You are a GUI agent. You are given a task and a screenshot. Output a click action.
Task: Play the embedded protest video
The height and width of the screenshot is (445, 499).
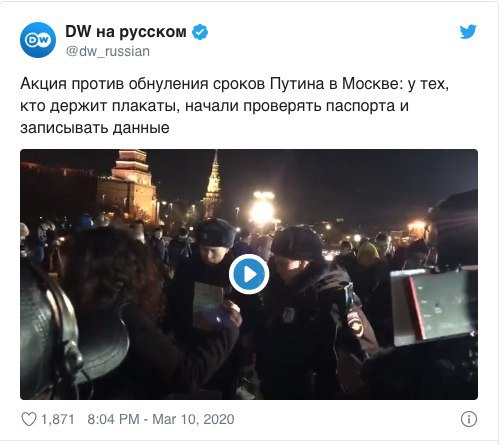point(249,274)
